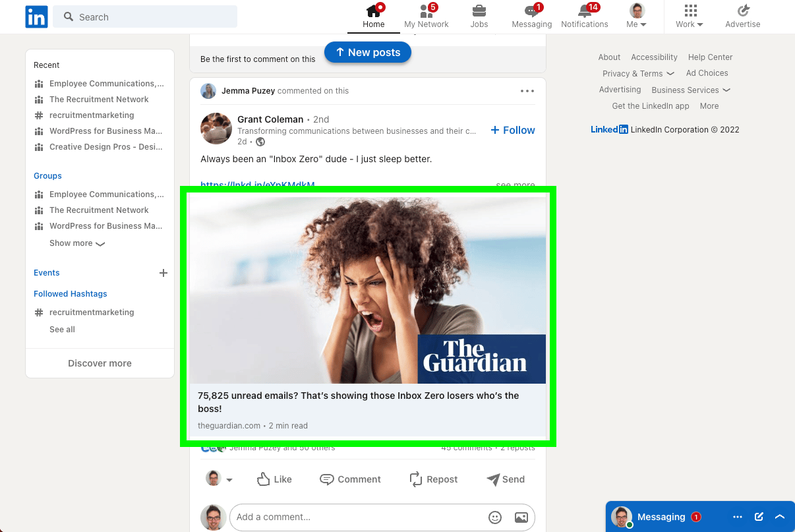Viewport: 795px width, 532px height.
Task: Expand Show more under Groups
Action: (76, 243)
